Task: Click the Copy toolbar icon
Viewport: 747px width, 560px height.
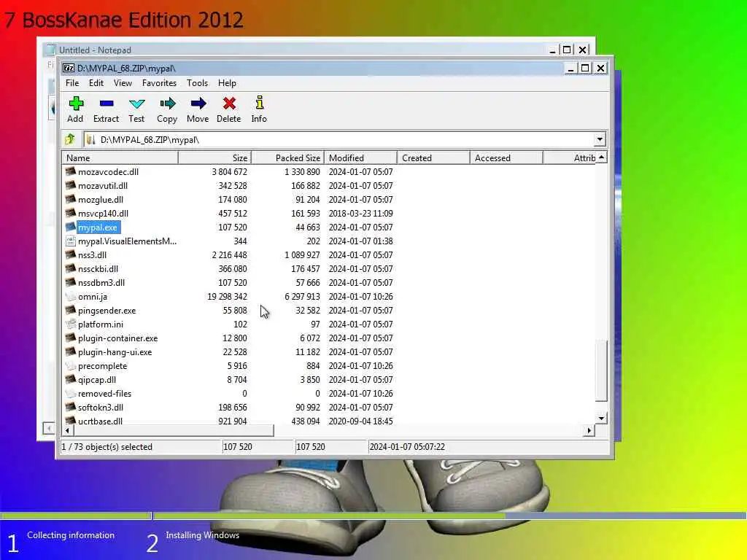Action: [167, 104]
